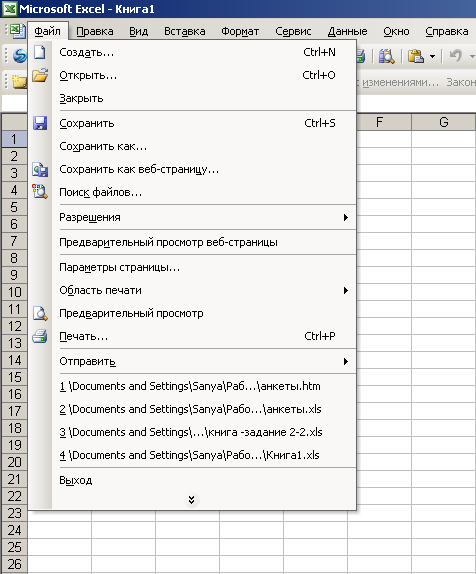This screenshot has width=476, height=574.
Task: Choose Сохранить как веб-страницу...
Action: tap(192, 169)
